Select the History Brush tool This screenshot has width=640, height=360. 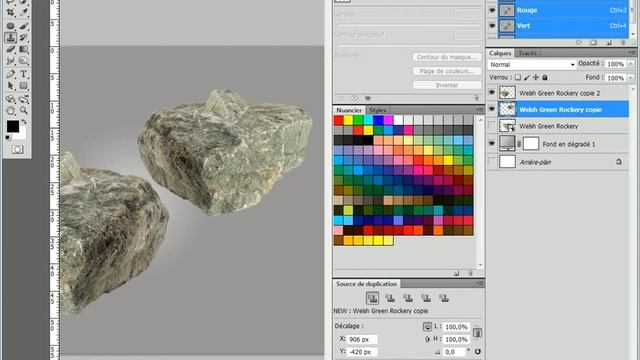(24, 38)
